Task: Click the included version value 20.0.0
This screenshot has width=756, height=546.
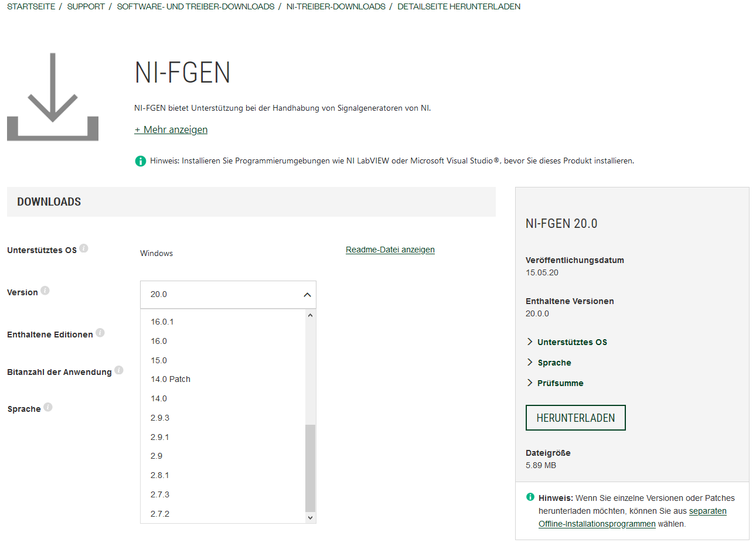Action: [x=537, y=313]
